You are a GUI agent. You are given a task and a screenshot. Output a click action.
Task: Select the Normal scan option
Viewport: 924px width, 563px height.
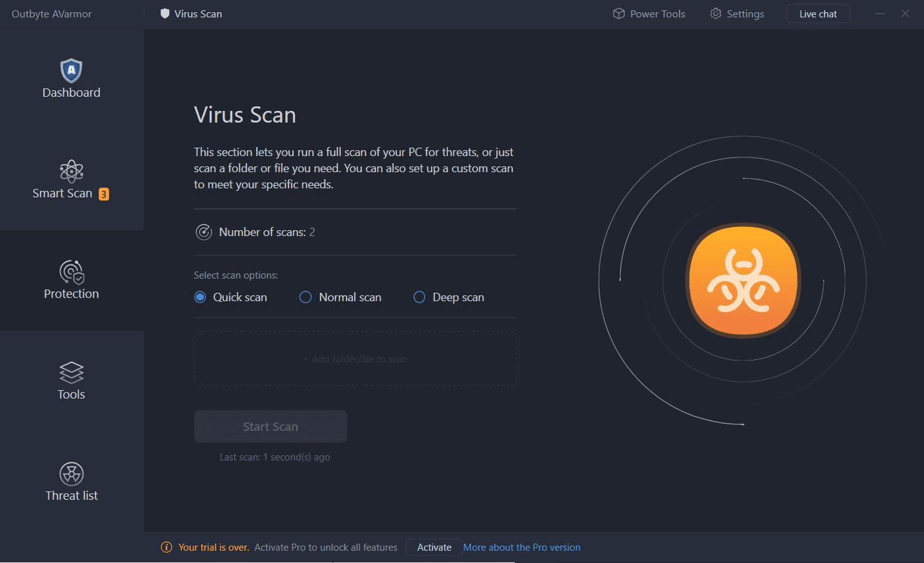[306, 297]
